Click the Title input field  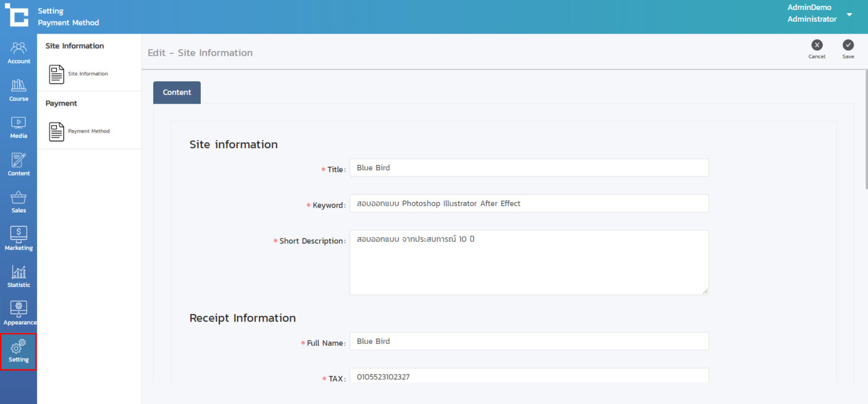[x=528, y=168]
